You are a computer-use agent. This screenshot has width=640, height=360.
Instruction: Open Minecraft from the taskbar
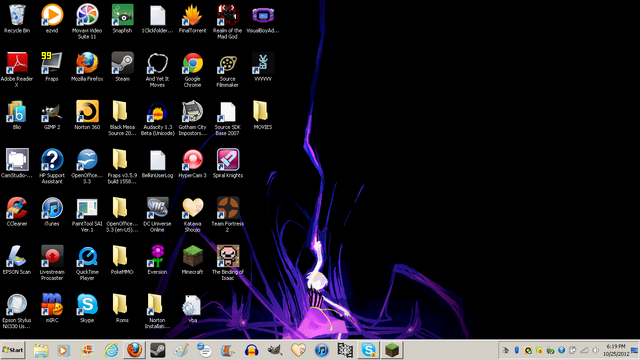pyautogui.click(x=392, y=350)
